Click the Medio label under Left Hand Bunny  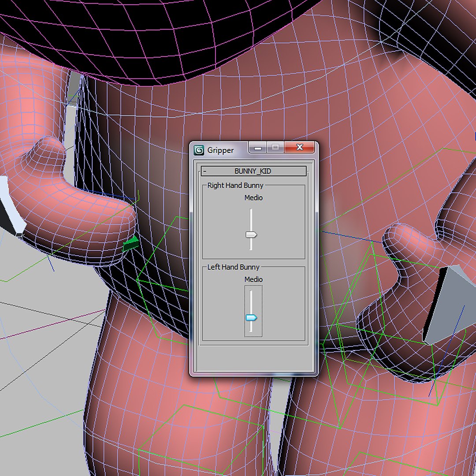click(x=253, y=279)
